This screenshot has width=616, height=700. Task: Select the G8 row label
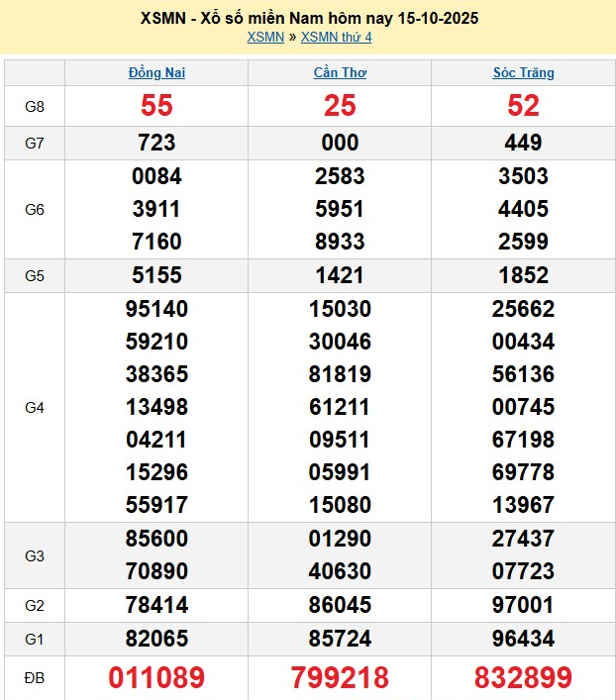pos(35,106)
